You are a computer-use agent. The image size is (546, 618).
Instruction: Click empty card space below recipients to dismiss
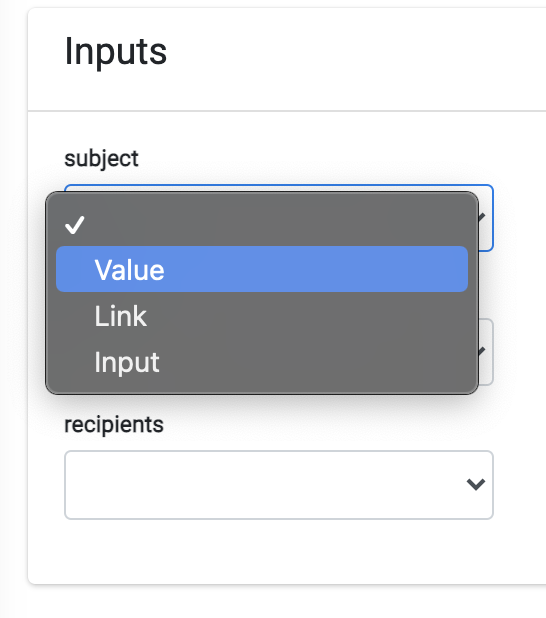pyautogui.click(x=276, y=552)
